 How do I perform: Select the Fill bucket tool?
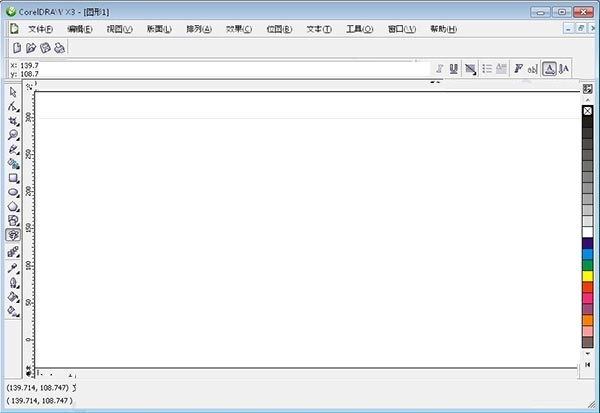pos(14,297)
